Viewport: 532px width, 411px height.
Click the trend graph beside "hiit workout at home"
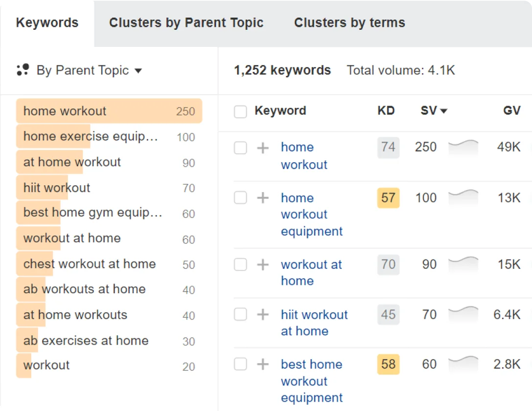pyautogui.click(x=463, y=315)
